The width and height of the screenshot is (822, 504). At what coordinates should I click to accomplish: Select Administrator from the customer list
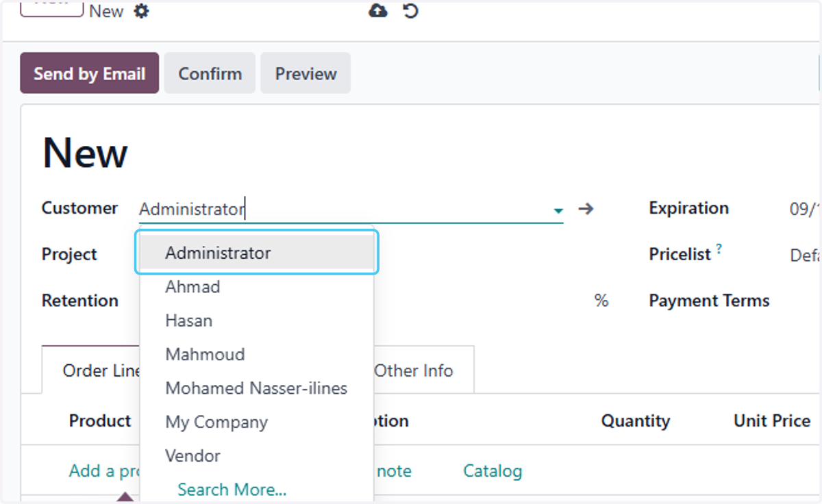coord(258,253)
